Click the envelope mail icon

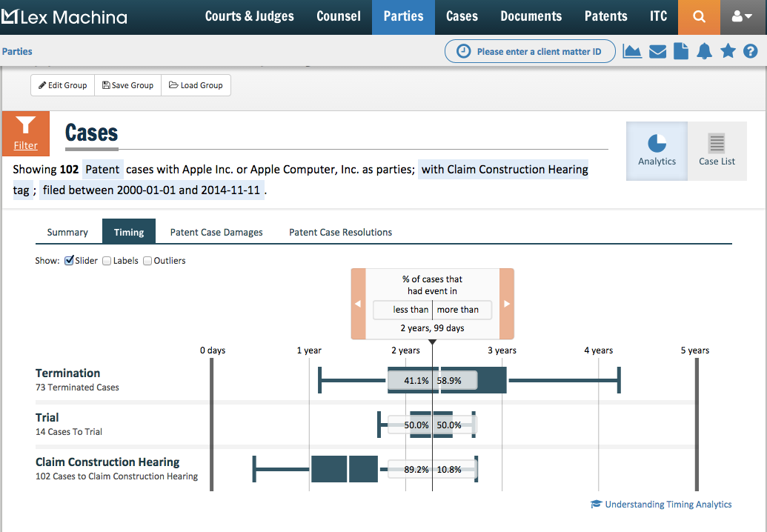click(657, 51)
